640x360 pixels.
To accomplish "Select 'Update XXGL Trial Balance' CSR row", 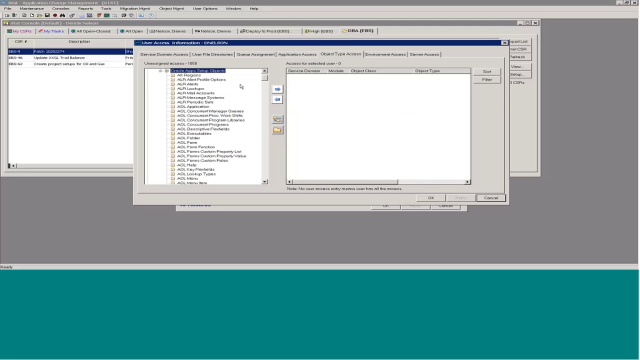I will point(70,58).
